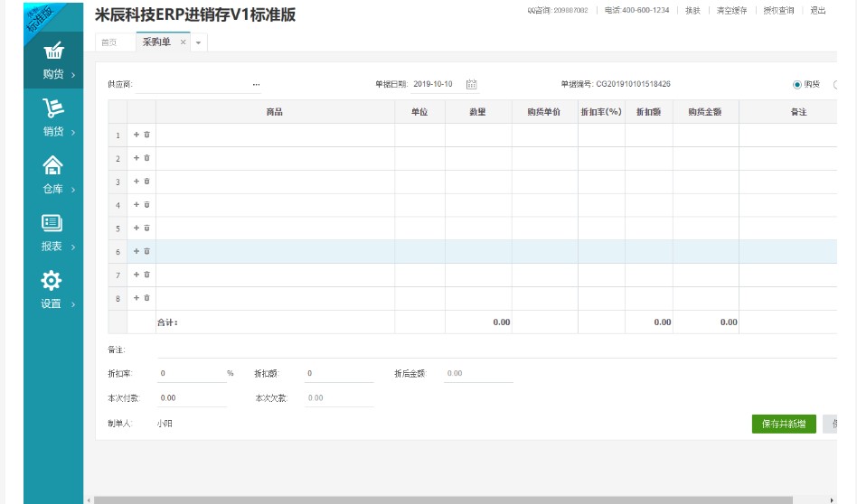Viewport: 857px width, 504px height.
Task: Open the 购货 purchasing module in sidebar
Action: [53, 61]
